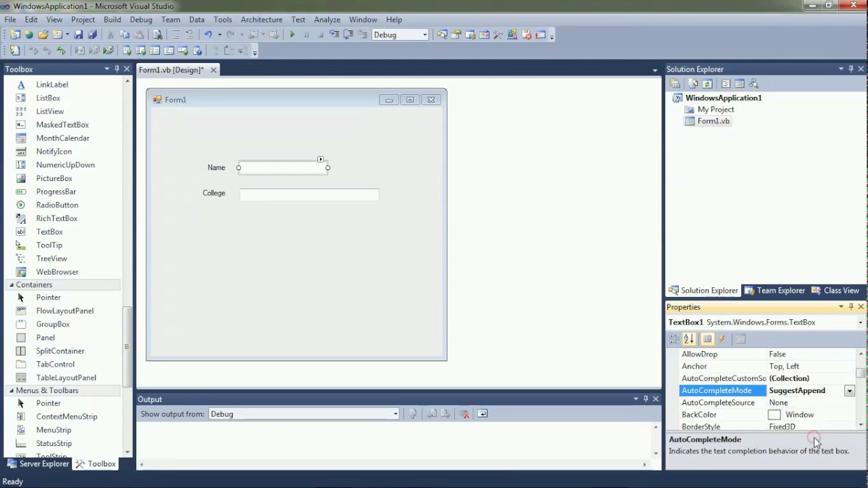868x488 pixels.
Task: Click Show All Files in Solution Explorer
Action: click(693, 84)
